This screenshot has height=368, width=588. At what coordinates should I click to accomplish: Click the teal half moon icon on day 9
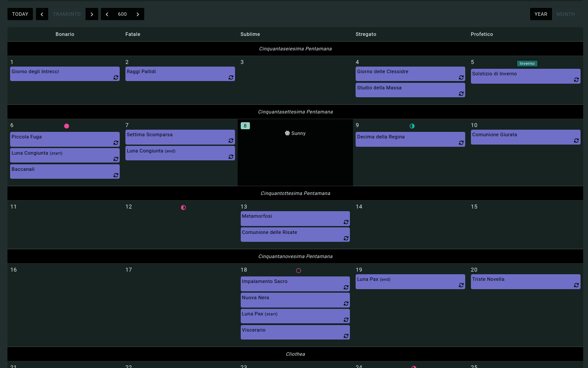[x=412, y=126]
